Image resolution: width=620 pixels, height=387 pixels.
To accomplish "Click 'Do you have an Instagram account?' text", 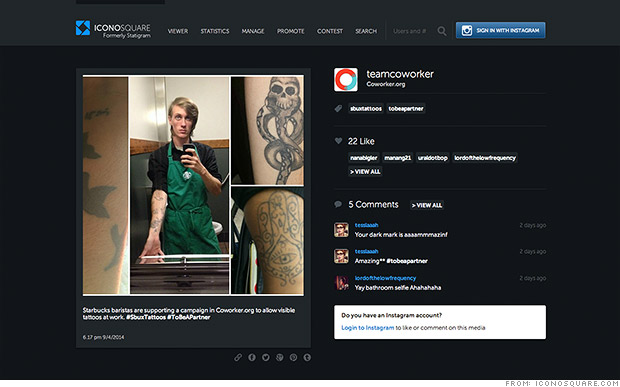I will [391, 315].
